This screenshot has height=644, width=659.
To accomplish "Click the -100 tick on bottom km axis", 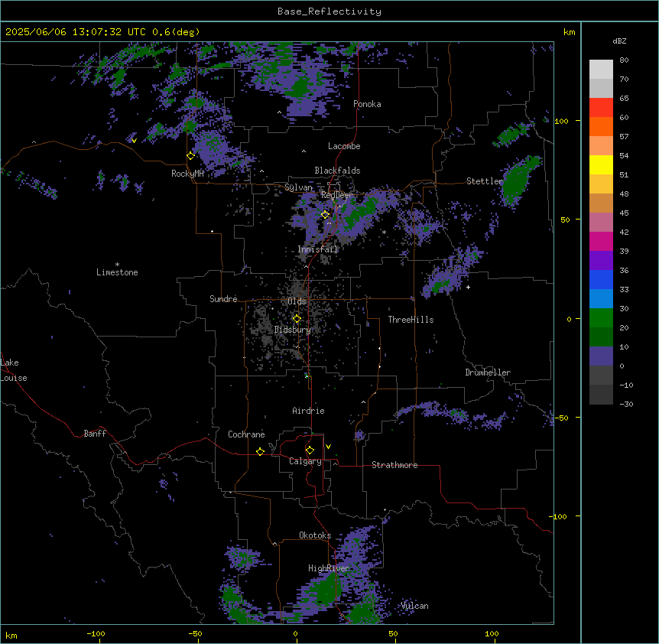I will [96, 633].
